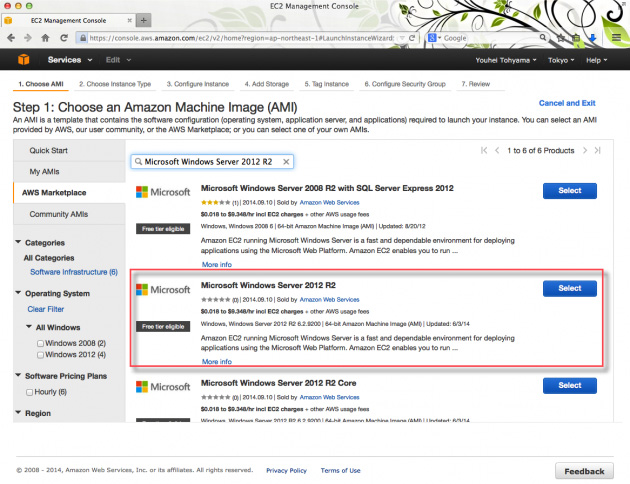The height and width of the screenshot is (484, 630).
Task: Open the Terms of Use link
Action: 340,470
